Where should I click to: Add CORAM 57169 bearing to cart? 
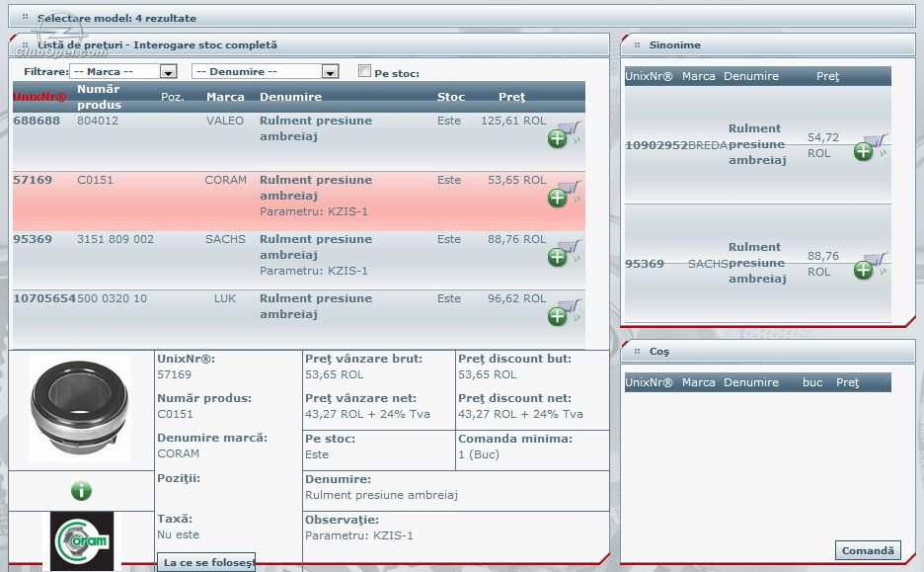(x=565, y=195)
